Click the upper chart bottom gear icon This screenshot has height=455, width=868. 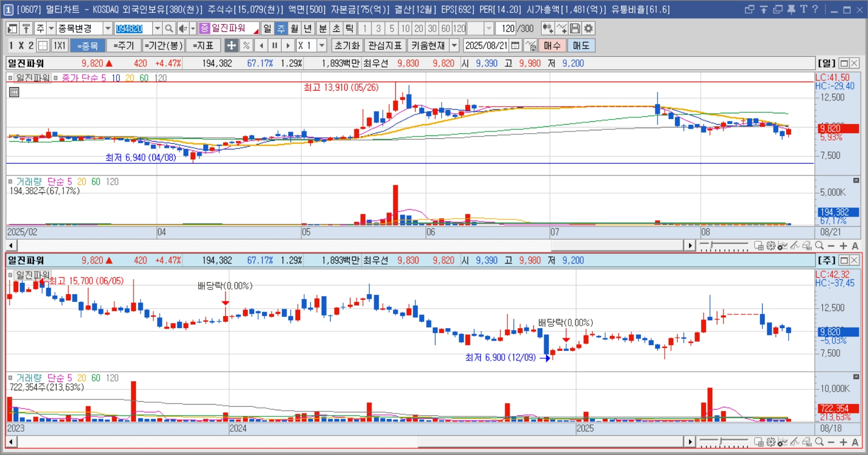[771, 245]
